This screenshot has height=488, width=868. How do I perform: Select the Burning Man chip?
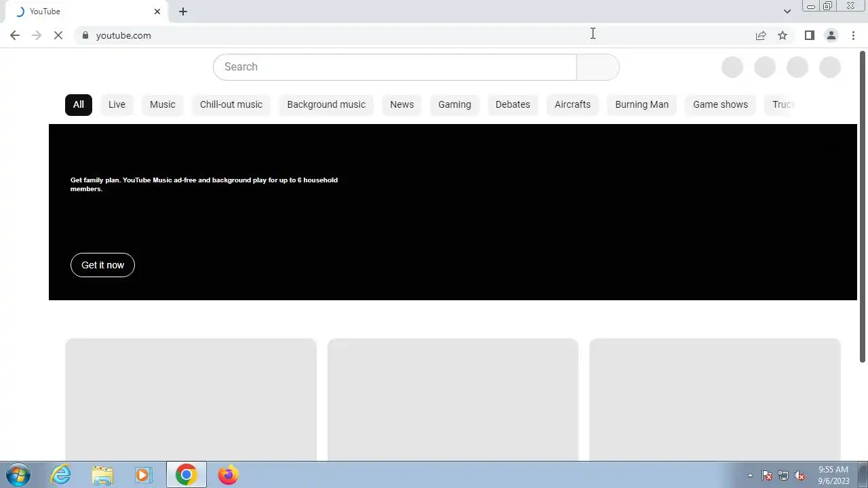(x=642, y=104)
